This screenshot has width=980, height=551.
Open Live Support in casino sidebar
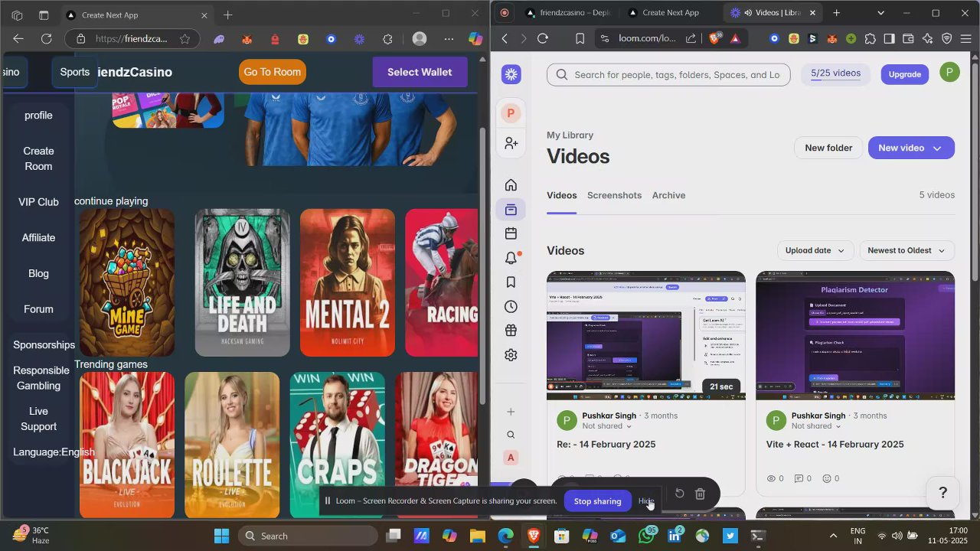point(38,419)
